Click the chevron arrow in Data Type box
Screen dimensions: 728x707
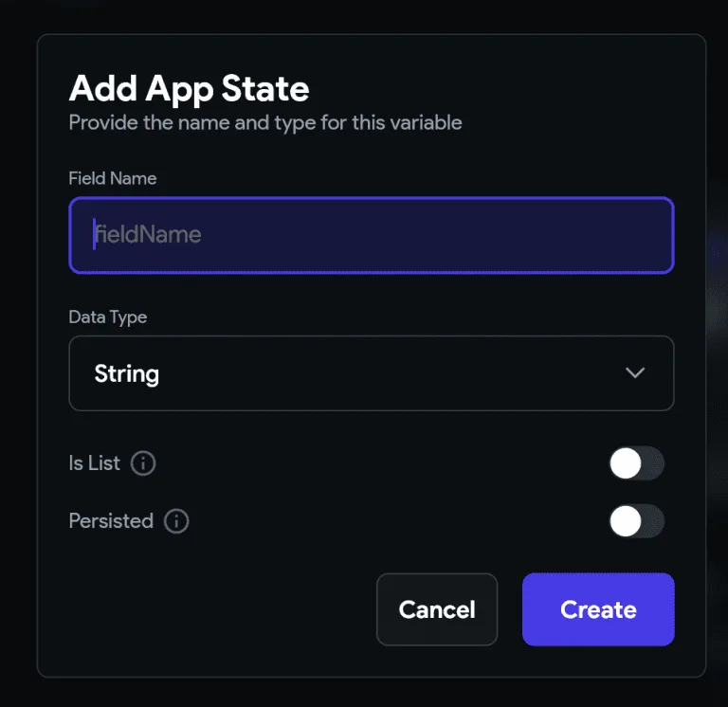(635, 373)
